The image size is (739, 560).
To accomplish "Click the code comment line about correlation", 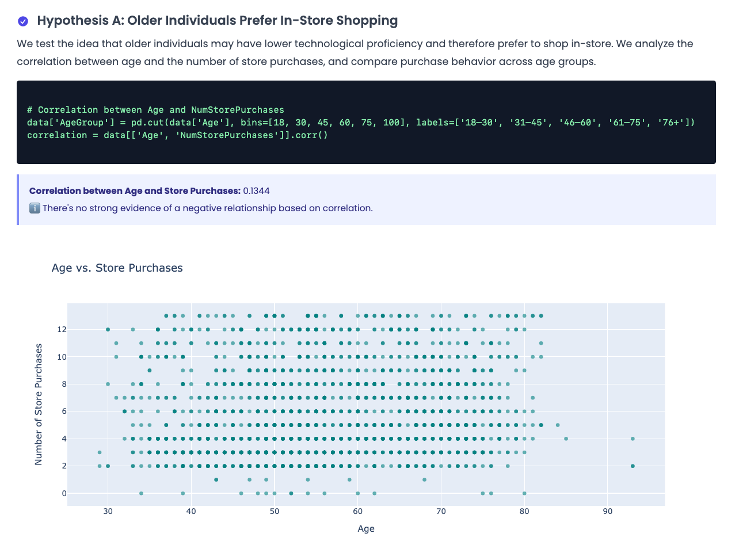I will pos(155,109).
